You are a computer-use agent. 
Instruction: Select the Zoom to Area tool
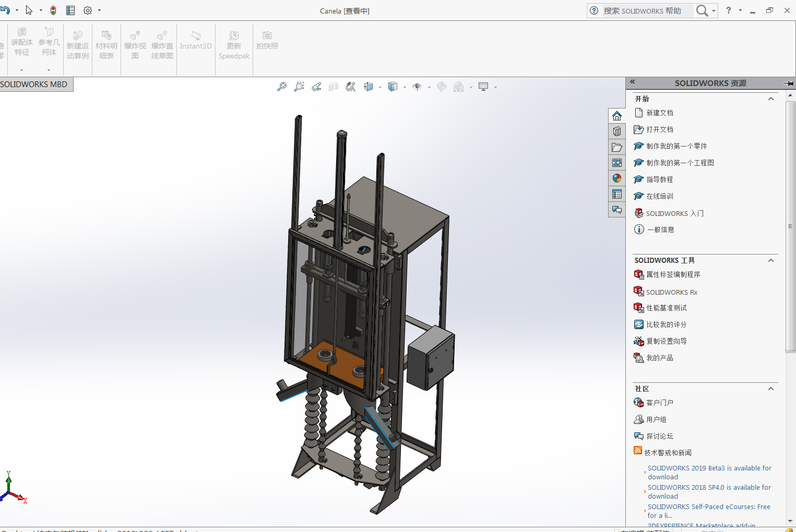pyautogui.click(x=299, y=87)
